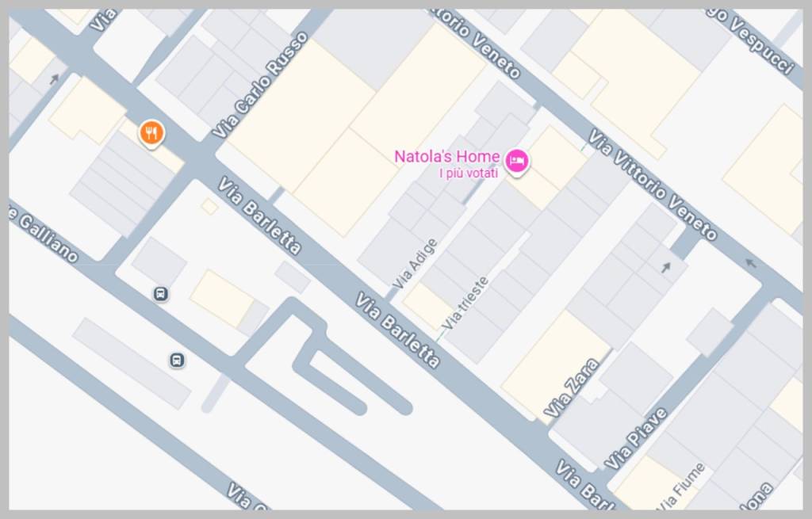Click the I più votati subtitle text
The height and width of the screenshot is (519, 812).
tap(469, 173)
